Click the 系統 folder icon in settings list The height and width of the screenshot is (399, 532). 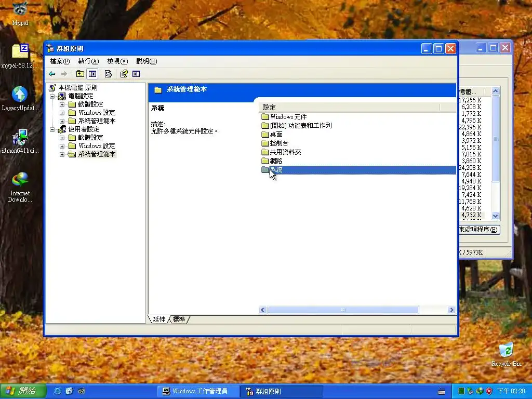[x=265, y=170]
